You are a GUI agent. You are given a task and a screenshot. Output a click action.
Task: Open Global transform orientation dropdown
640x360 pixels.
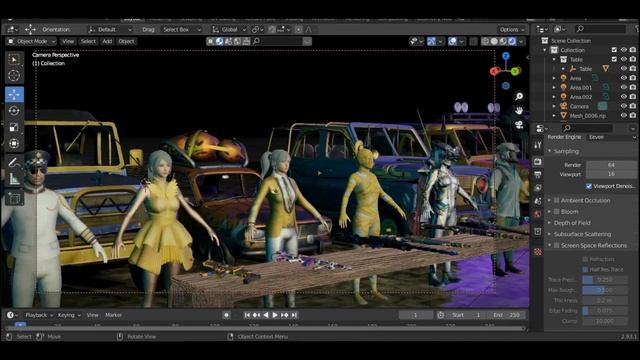pyautogui.click(x=229, y=29)
